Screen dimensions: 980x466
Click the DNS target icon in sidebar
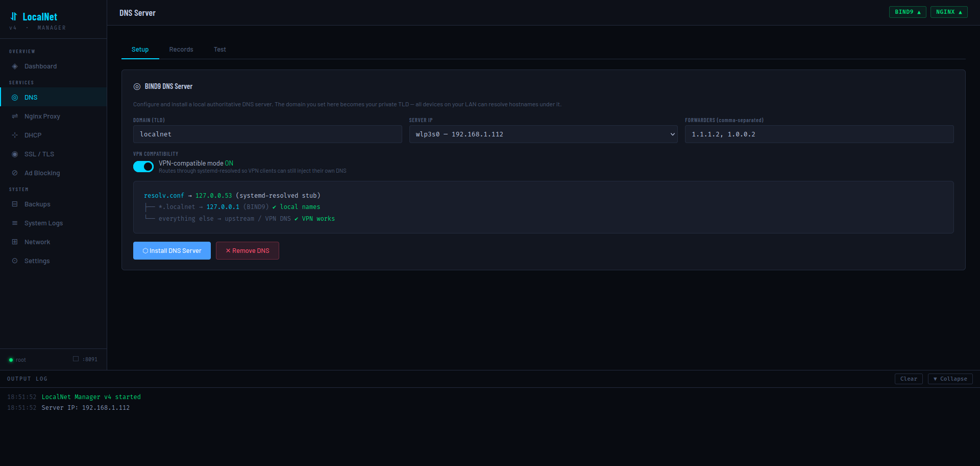click(x=15, y=98)
